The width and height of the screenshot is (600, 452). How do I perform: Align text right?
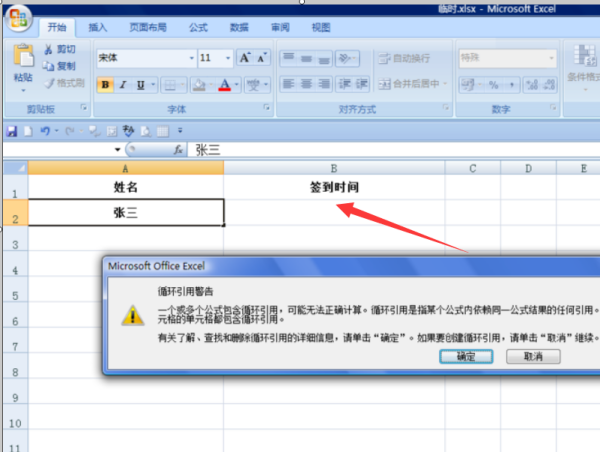click(324, 84)
